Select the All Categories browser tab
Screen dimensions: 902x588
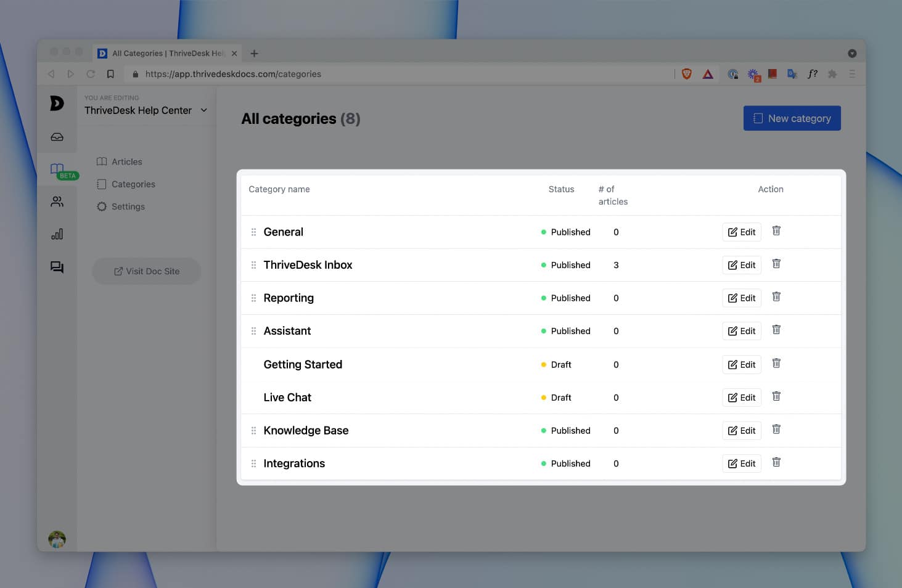[x=168, y=54]
